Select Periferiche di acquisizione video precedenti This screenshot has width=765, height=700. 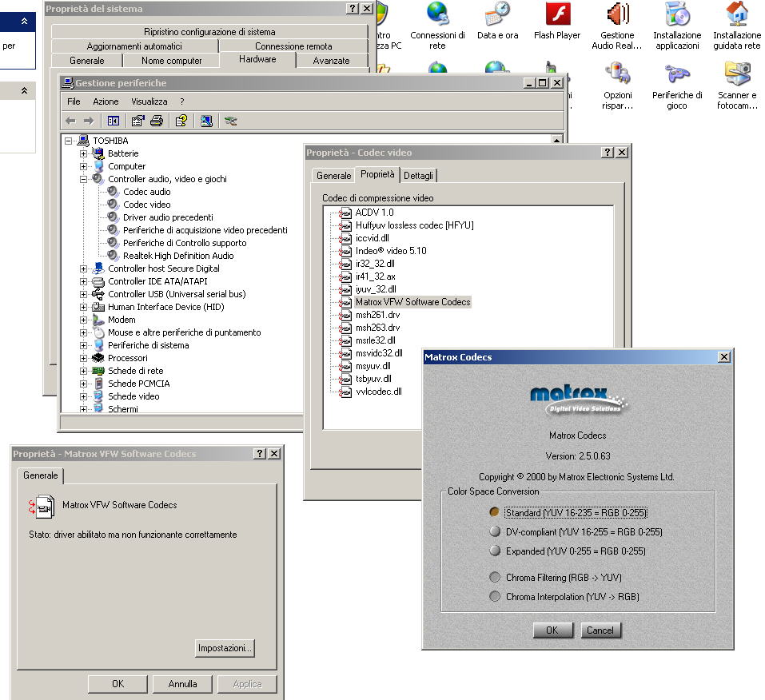click(205, 230)
